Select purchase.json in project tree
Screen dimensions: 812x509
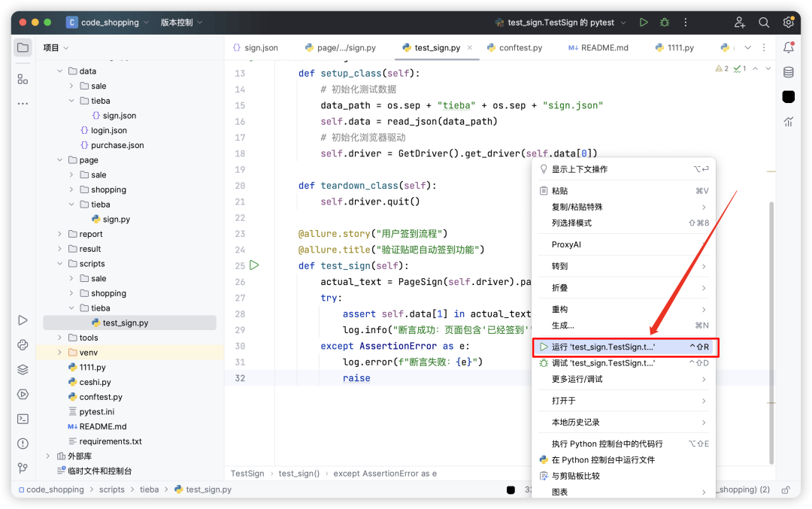coord(112,146)
